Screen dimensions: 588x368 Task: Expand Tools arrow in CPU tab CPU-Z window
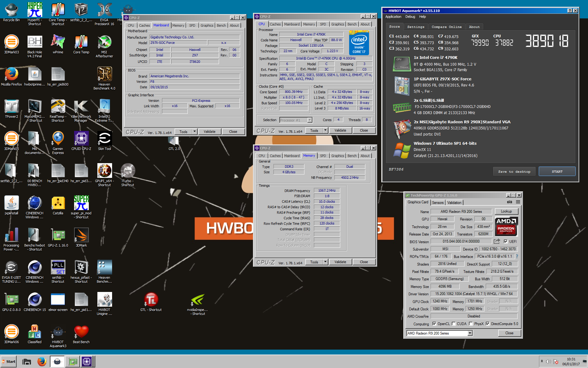click(325, 130)
